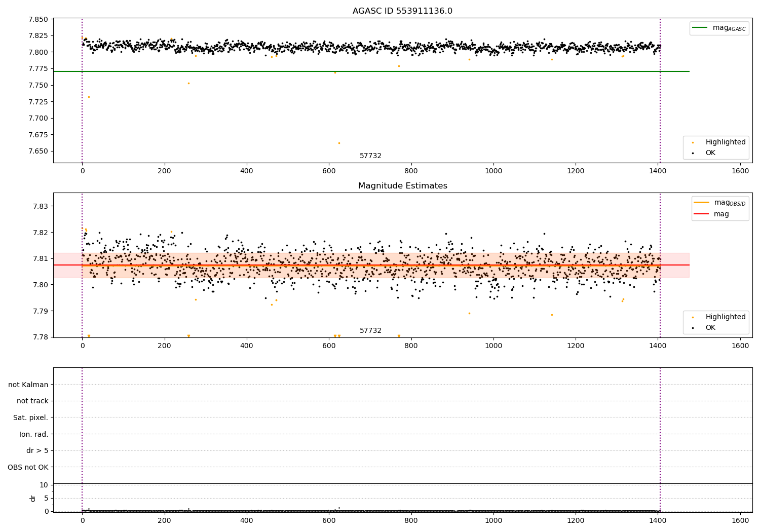
Task: Click the "57732" label in the Magnitude Estimates plot
Action: pos(370,331)
